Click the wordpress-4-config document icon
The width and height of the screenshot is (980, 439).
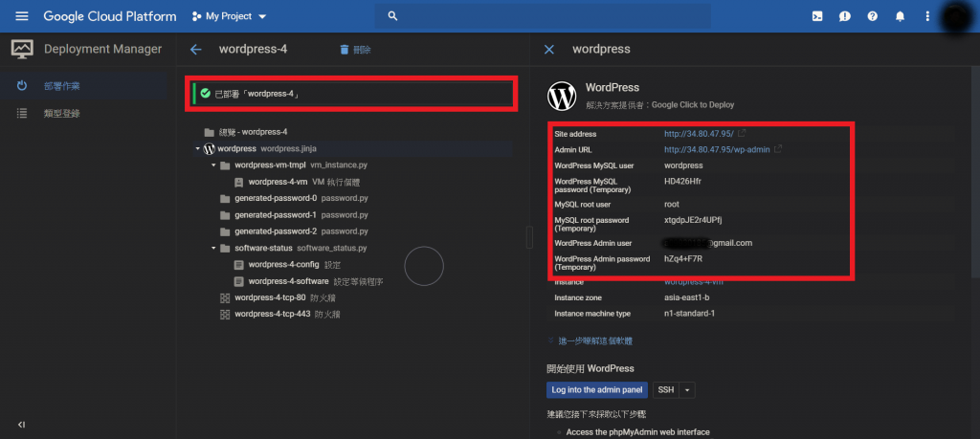(238, 265)
